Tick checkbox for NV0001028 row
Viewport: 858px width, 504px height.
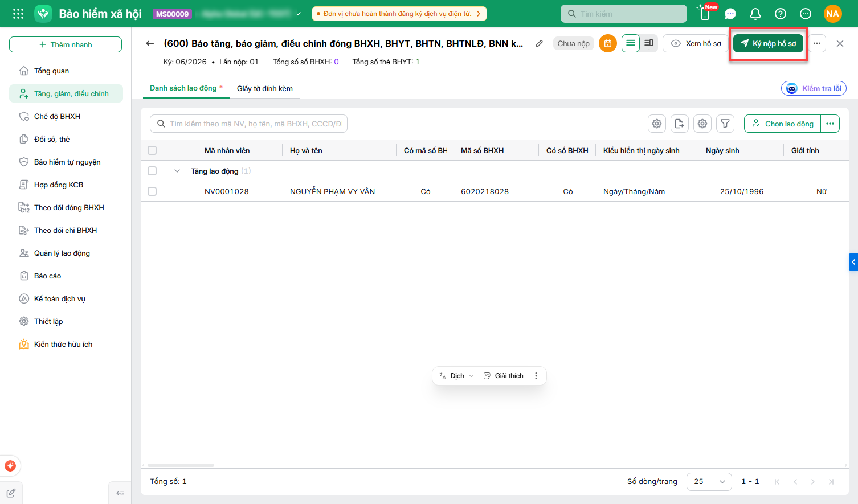click(152, 191)
